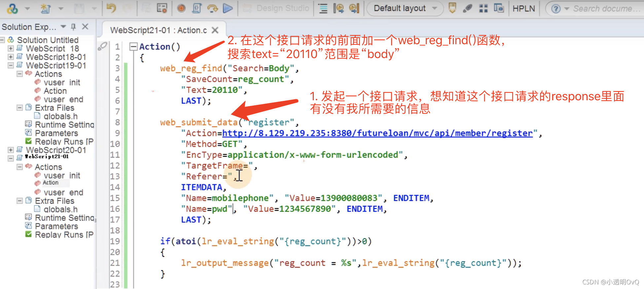Viewport: 644px width, 289px height.
Task: Collapse Extra Files under WebScript21-01
Action: point(19,201)
